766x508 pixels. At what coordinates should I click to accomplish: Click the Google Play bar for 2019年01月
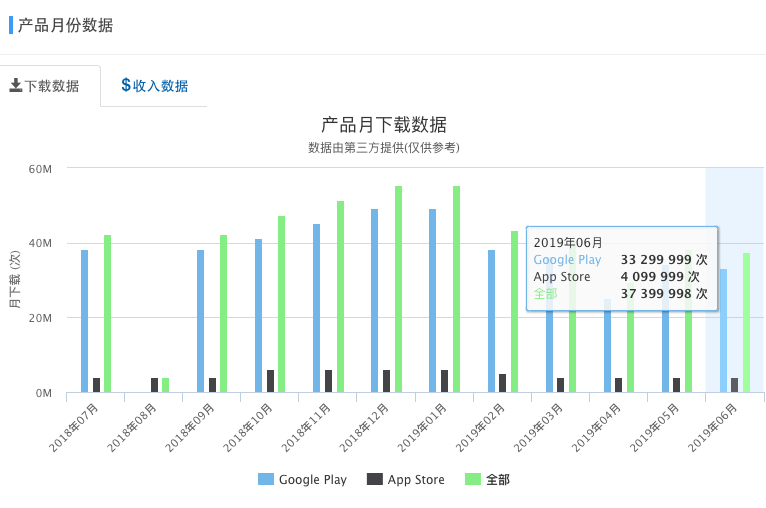pyautogui.click(x=433, y=300)
